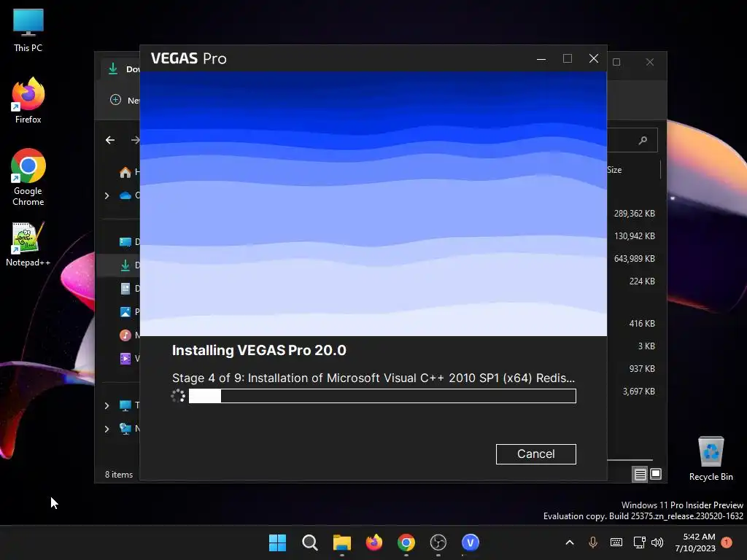Select the file sized 937 KB

tap(641, 368)
